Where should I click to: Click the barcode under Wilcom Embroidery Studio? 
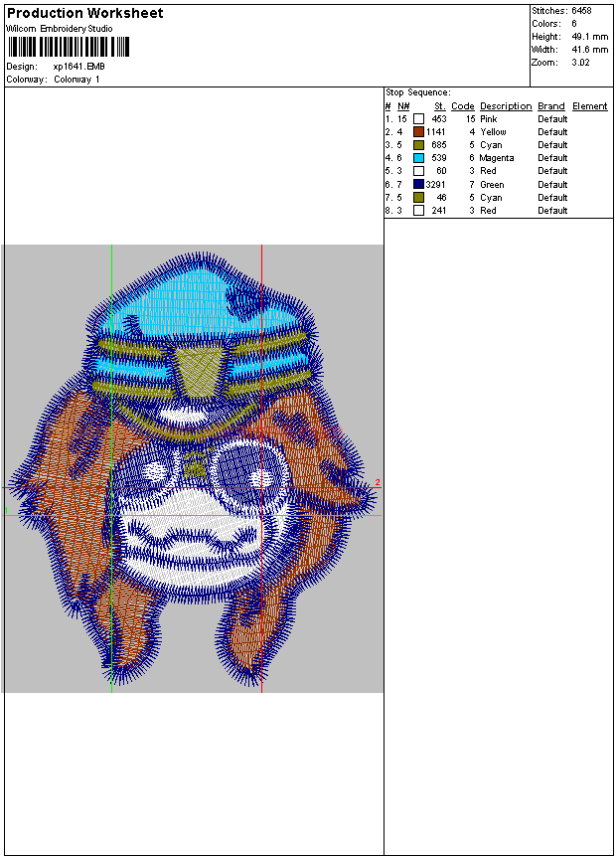[x=69, y=47]
